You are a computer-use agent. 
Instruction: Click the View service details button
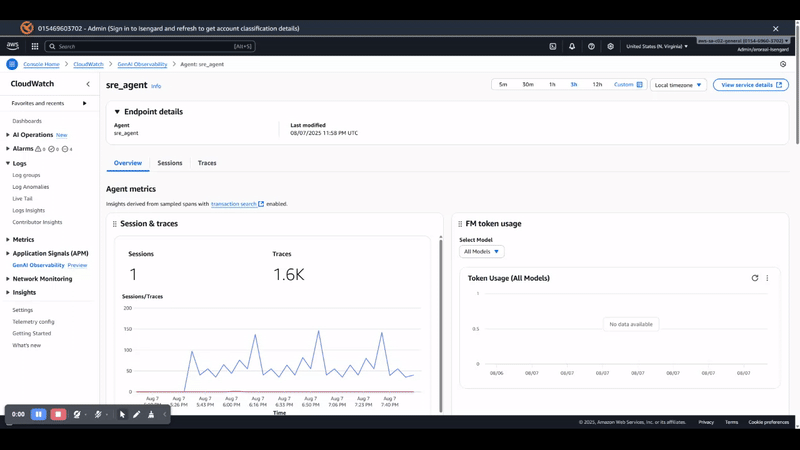click(750, 85)
